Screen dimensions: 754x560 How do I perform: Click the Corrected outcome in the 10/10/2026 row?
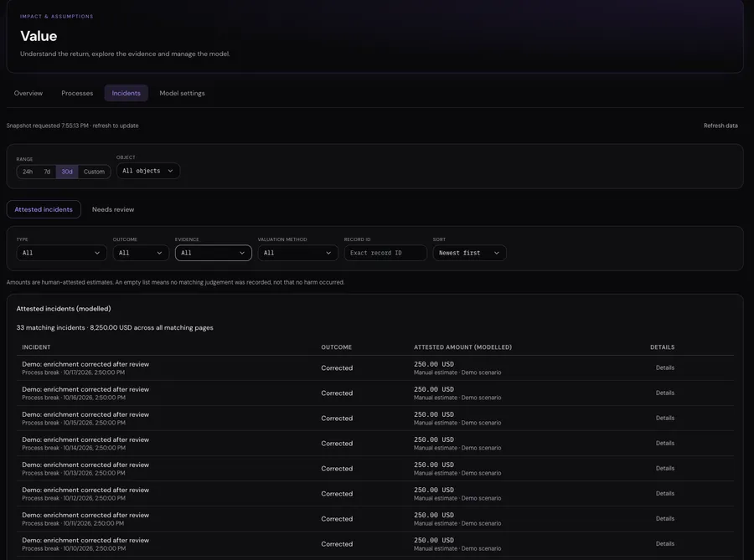337,544
